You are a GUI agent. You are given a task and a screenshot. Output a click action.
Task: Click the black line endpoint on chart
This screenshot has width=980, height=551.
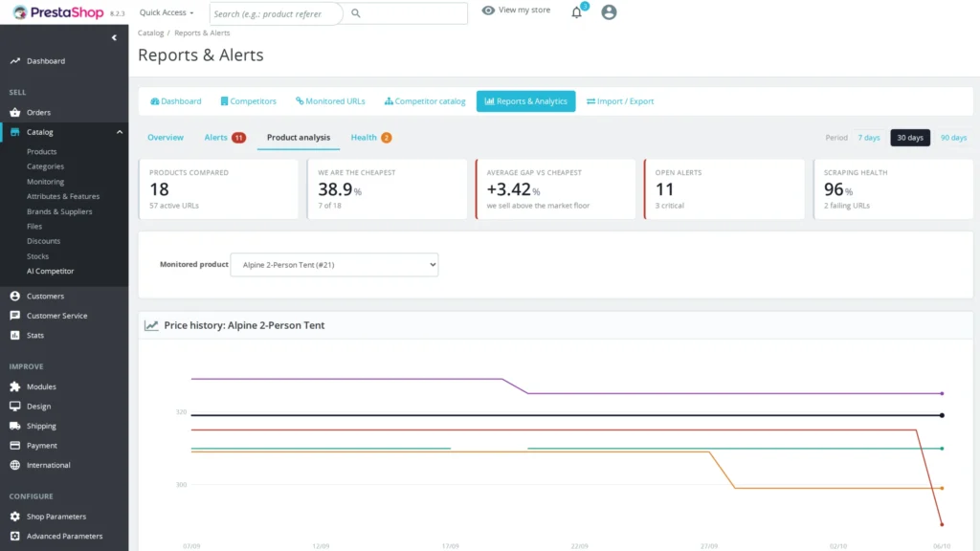coord(942,415)
